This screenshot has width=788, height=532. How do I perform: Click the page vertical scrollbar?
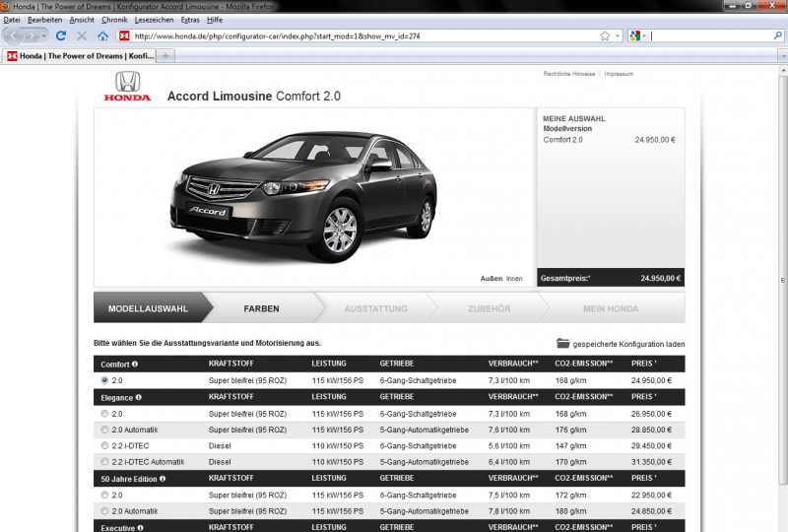(783, 280)
